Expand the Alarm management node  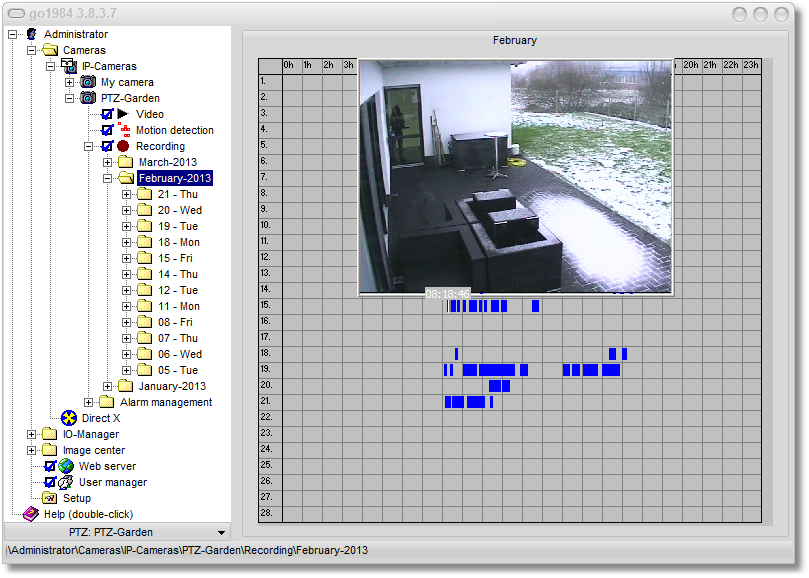click(89, 402)
